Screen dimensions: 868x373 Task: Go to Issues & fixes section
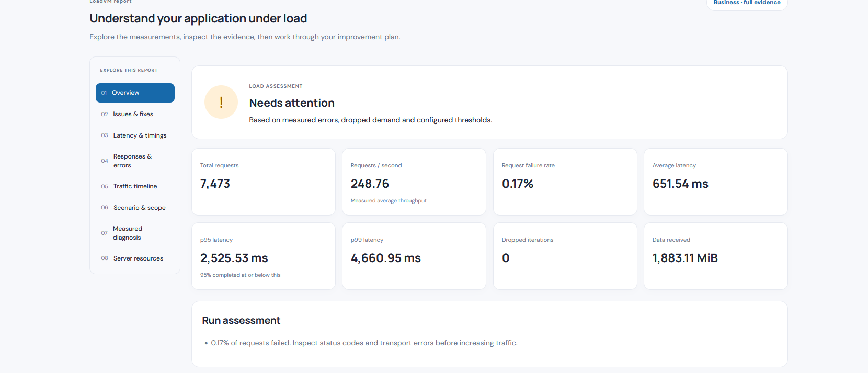click(x=135, y=114)
